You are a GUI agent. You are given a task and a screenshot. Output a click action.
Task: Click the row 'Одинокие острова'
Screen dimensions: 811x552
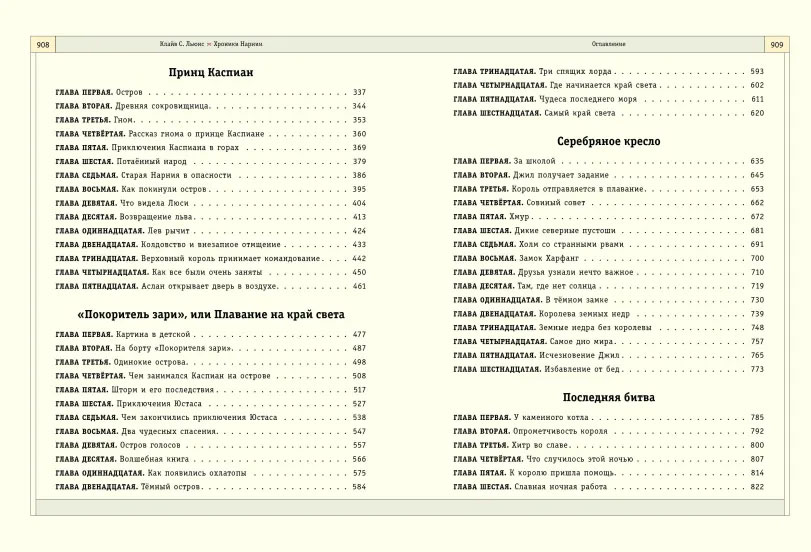point(211,363)
